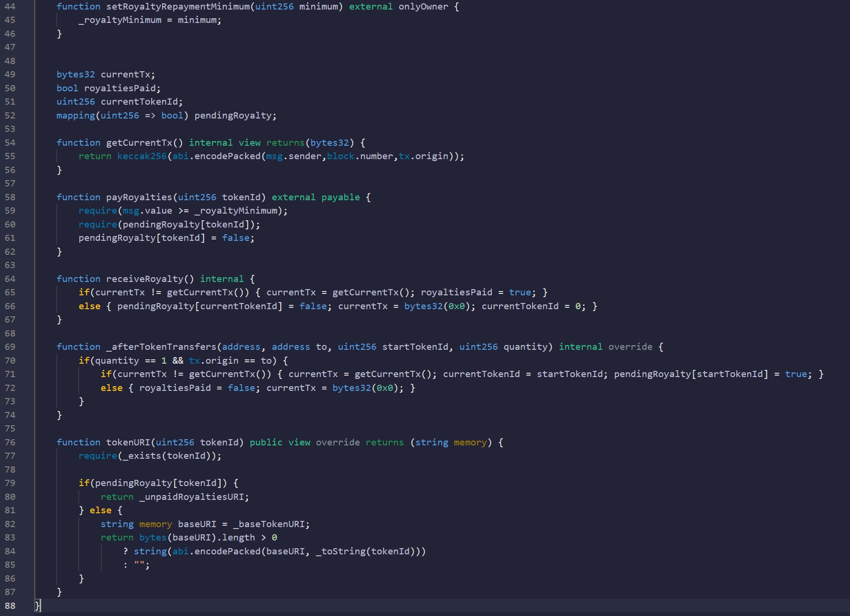This screenshot has width=850, height=616.
Task: Click the keccak256 call on line 55
Action: click(142, 156)
